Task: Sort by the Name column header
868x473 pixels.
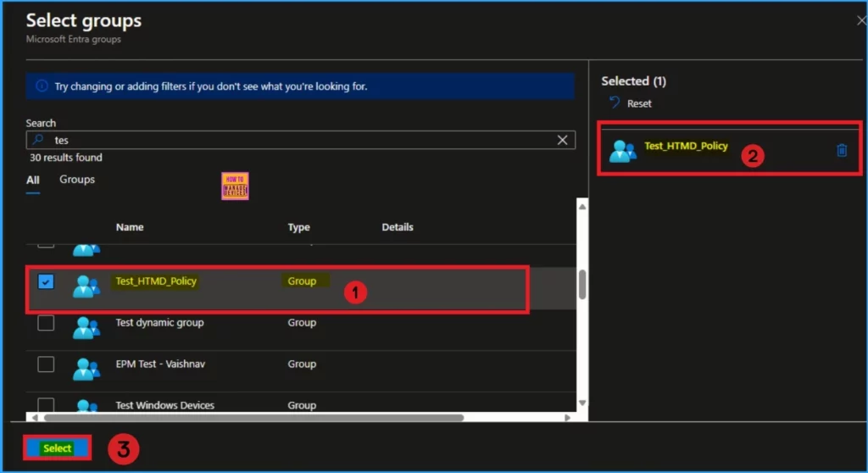Action: coord(130,227)
